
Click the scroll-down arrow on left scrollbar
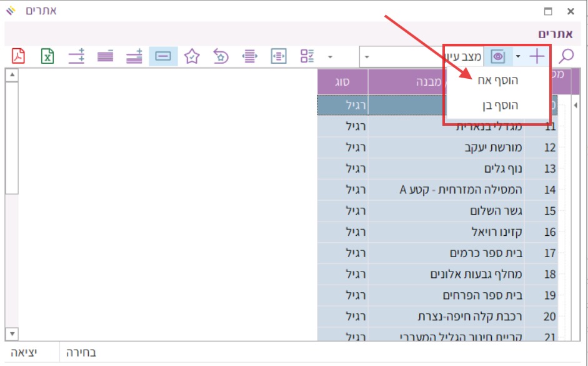12,333
